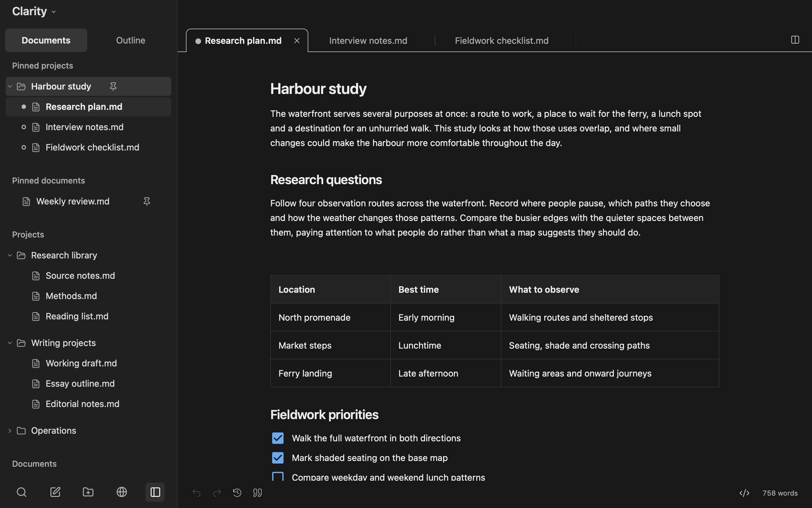Toggle the sidebar panel button
This screenshot has height=508, width=812.
point(155,492)
